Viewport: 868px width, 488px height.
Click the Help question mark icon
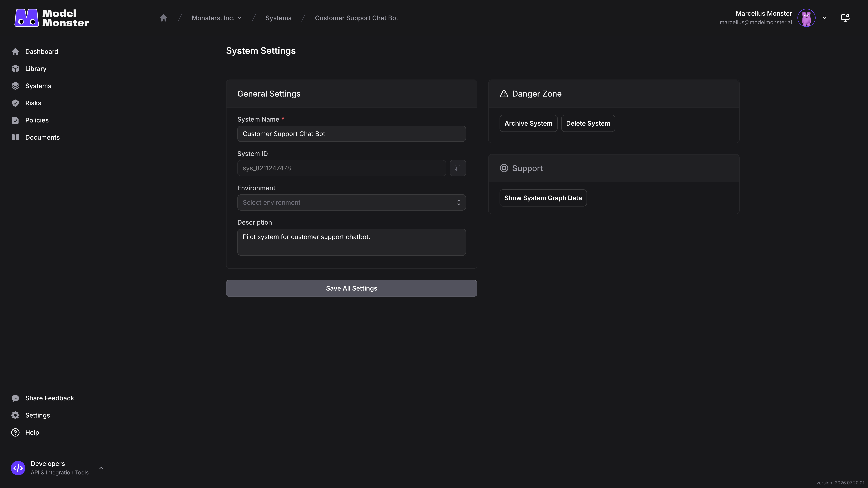[15, 432]
